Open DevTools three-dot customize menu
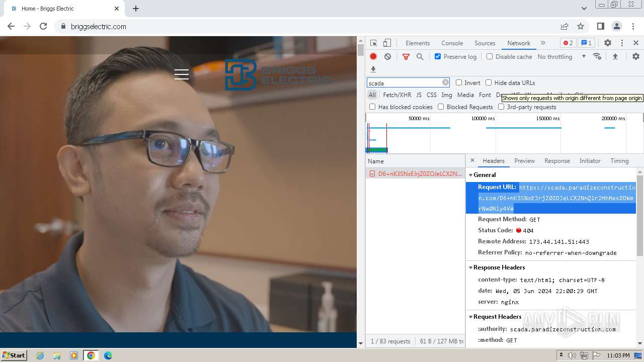This screenshot has height=362, width=644. point(622,43)
